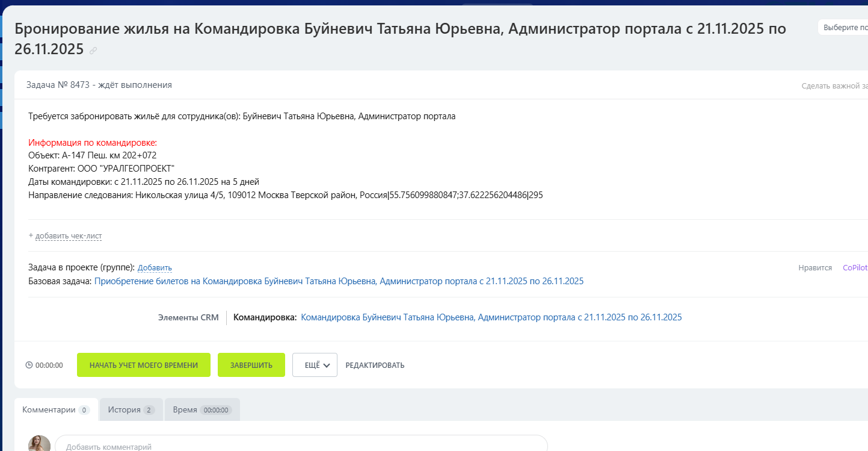Click the clock icon next to 00:00:00
The image size is (868, 451).
tap(28, 364)
